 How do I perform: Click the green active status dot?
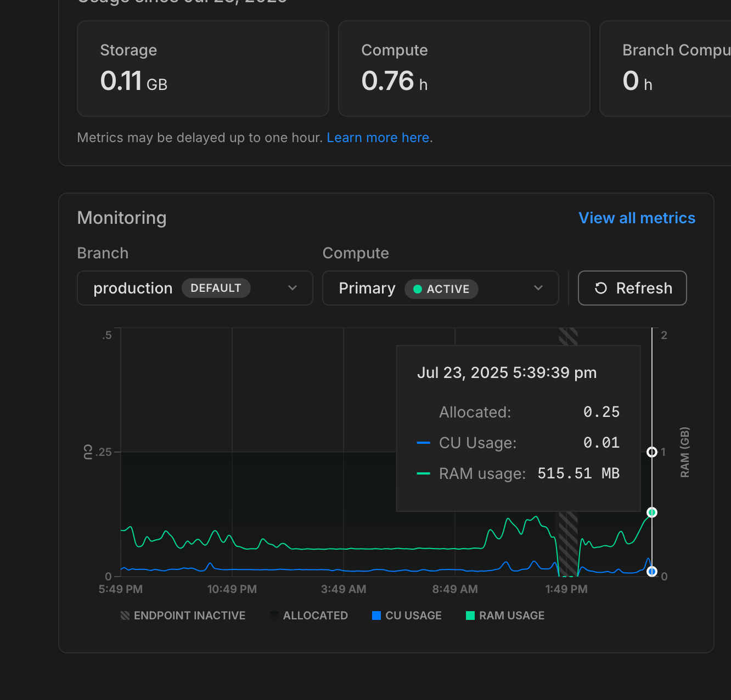(418, 289)
